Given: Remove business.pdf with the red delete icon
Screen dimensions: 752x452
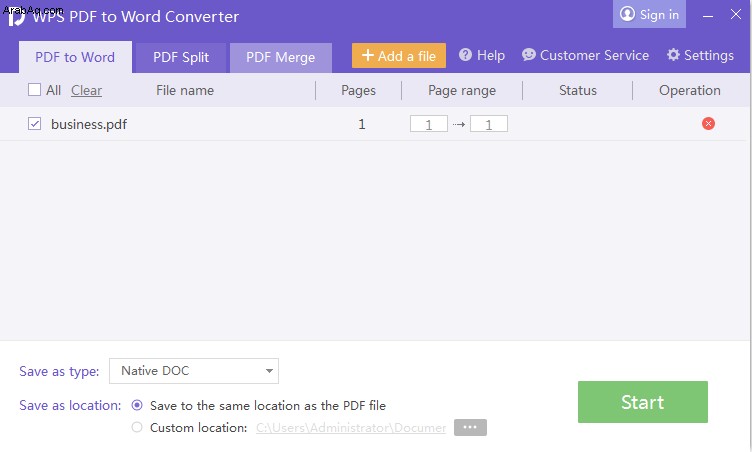Looking at the screenshot, I should [x=708, y=124].
